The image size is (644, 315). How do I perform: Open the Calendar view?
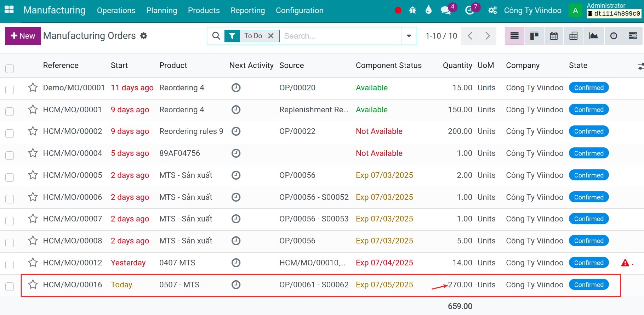(x=554, y=36)
